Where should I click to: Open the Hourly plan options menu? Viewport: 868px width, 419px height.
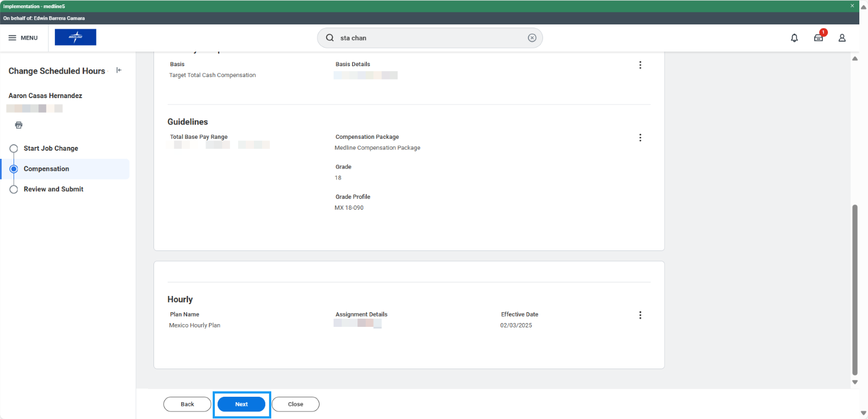pos(640,315)
